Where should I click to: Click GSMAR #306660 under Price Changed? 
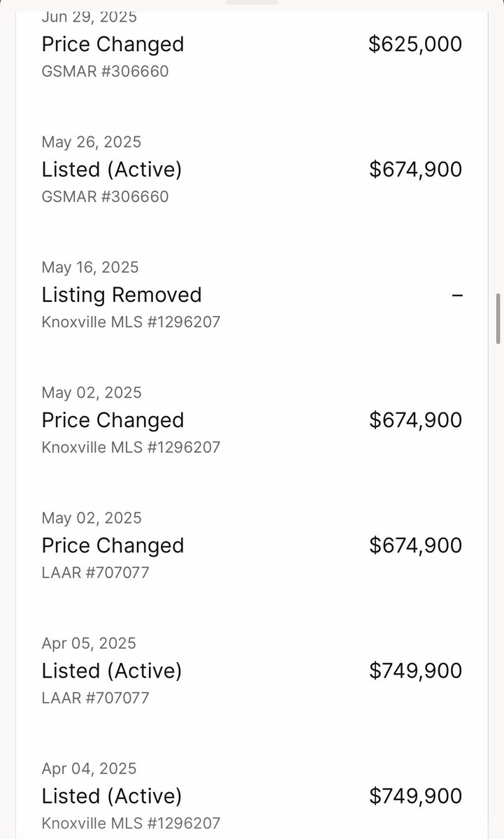(105, 71)
